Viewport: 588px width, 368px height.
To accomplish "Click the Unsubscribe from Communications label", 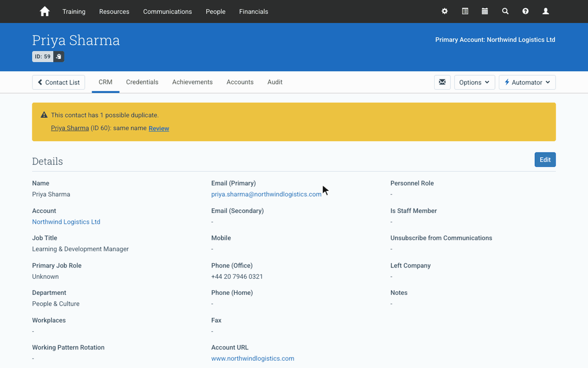I will pyautogui.click(x=441, y=238).
